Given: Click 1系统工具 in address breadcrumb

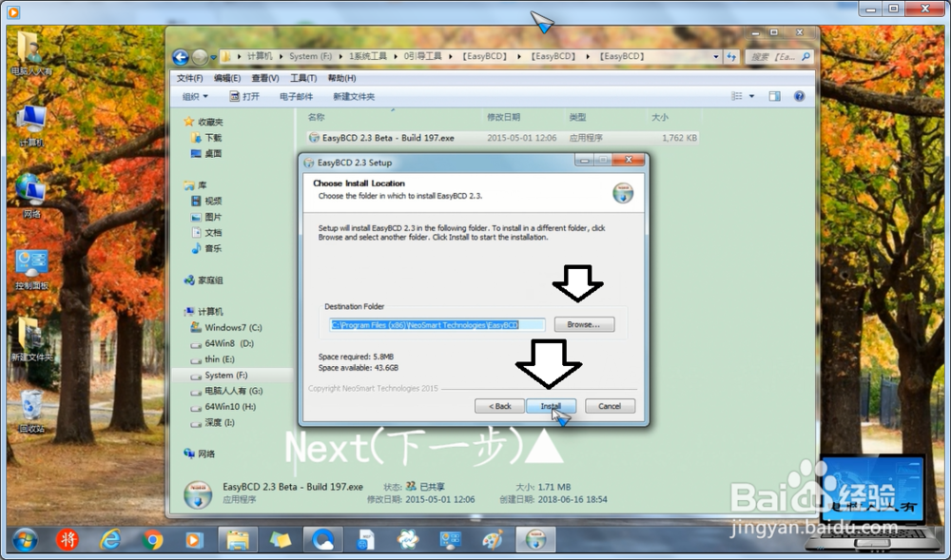Looking at the screenshot, I should pos(367,56).
